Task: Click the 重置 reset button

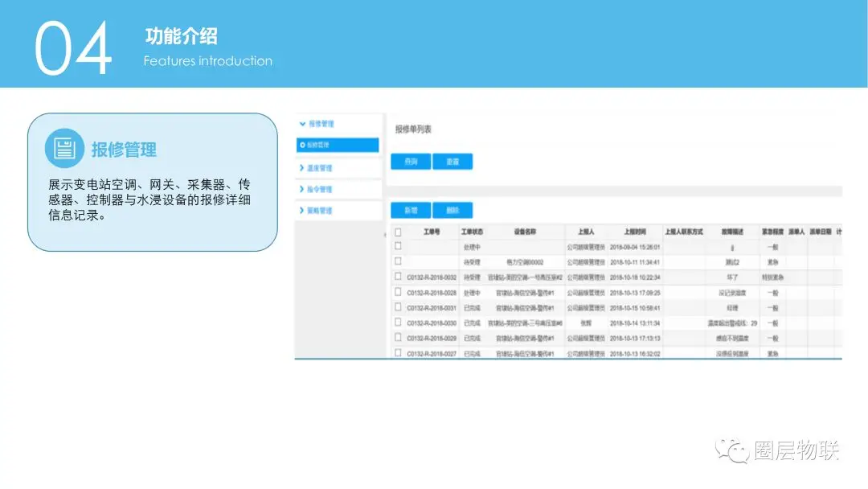Action: 452,162
